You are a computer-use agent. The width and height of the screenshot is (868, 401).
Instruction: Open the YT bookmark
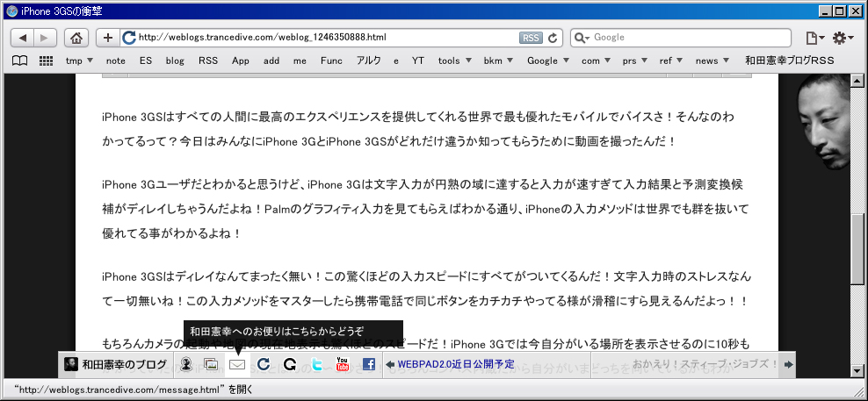click(x=418, y=61)
